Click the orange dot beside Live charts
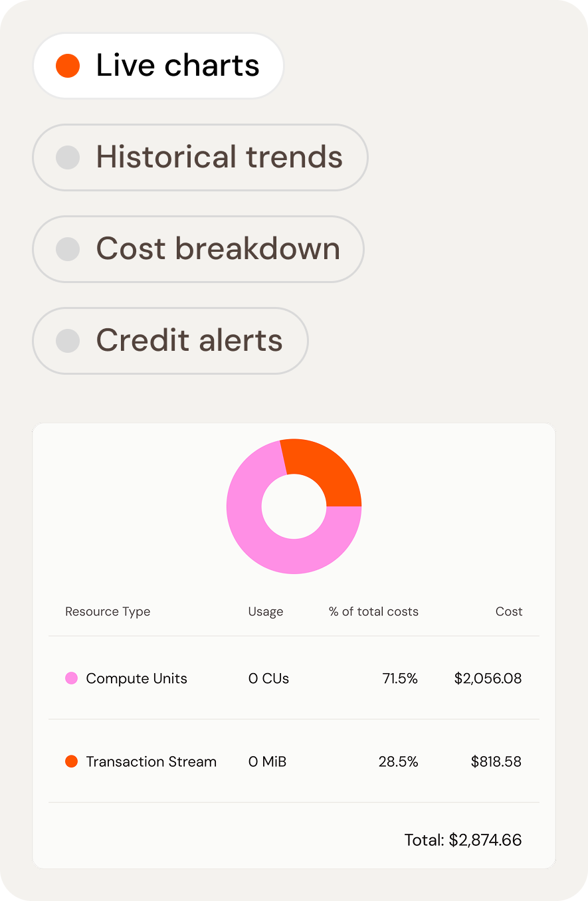This screenshot has width=588, height=901. (68, 66)
